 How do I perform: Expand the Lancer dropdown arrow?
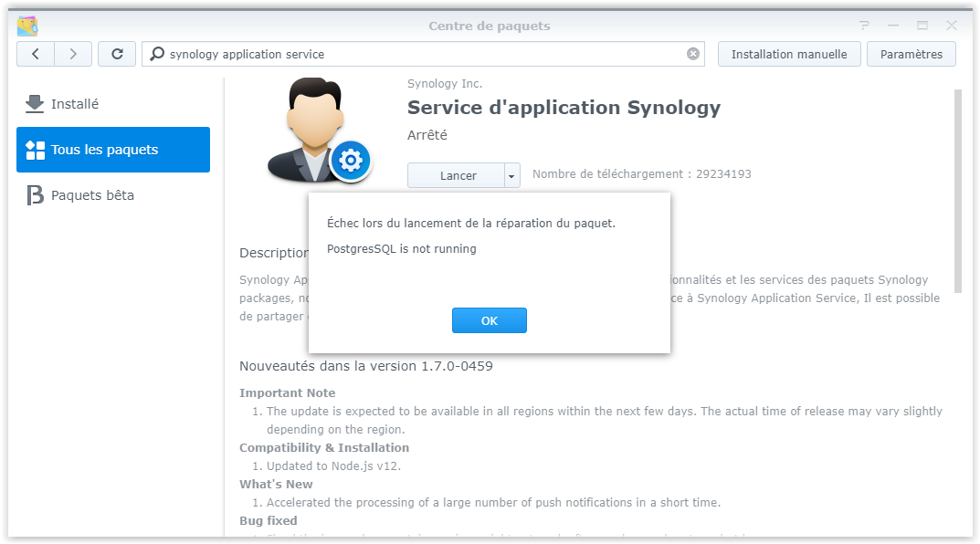[x=511, y=175]
